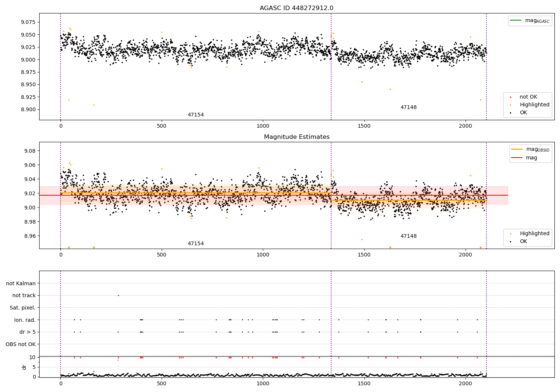Image resolution: width=560 pixels, height=392 pixels.
Task: Click the '47148' label in the AGASC plot
Action: pos(408,108)
